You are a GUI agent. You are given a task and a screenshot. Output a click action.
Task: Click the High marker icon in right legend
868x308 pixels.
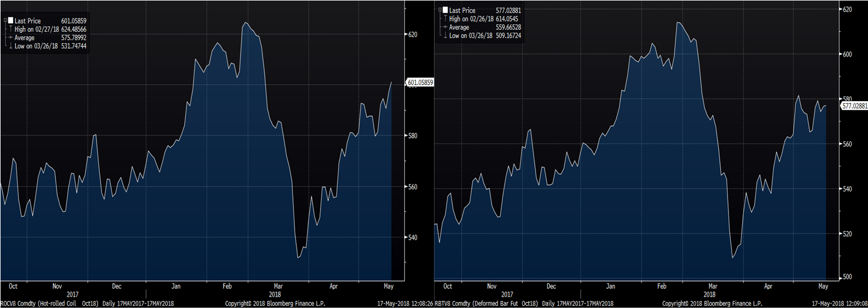(445, 19)
